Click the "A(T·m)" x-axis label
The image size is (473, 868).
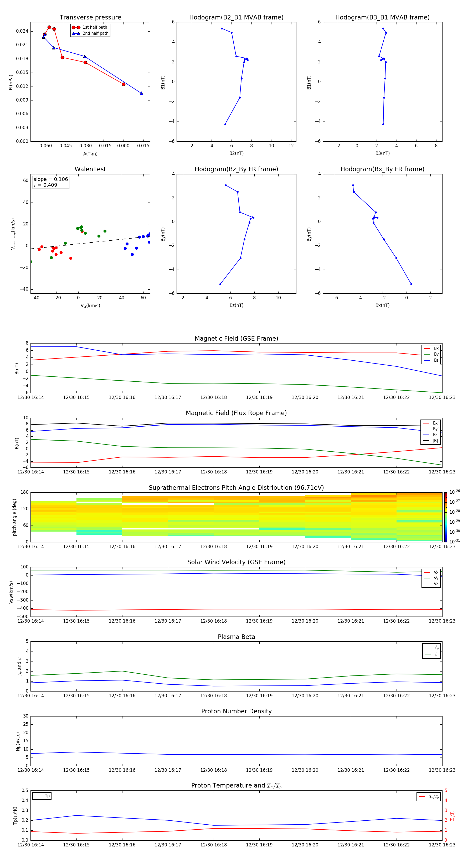point(90,154)
